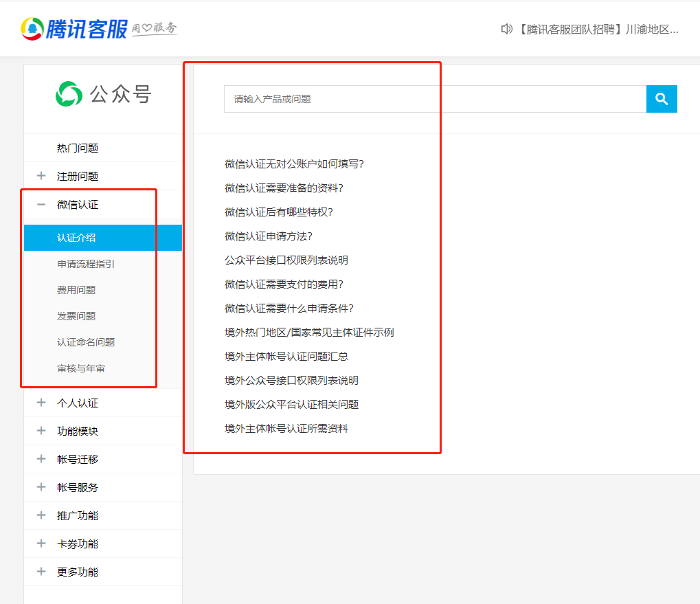Open the 发票问题 submenu item
This screenshot has width=700, height=604.
[x=76, y=316]
